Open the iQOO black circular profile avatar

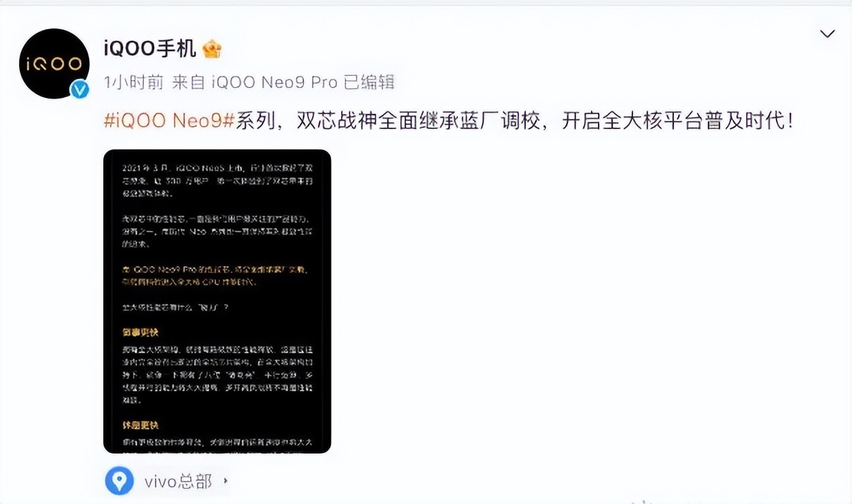tap(54, 63)
